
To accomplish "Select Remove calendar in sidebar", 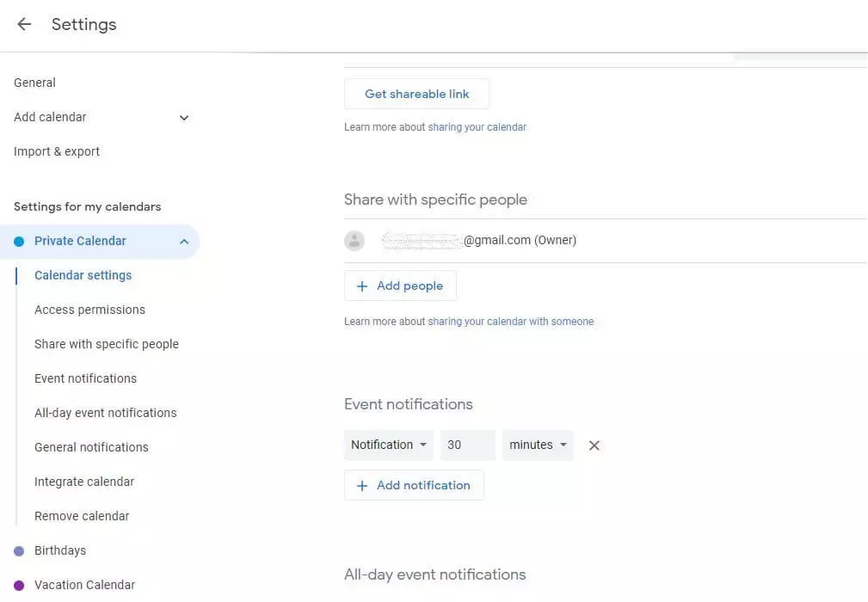I will (x=82, y=516).
